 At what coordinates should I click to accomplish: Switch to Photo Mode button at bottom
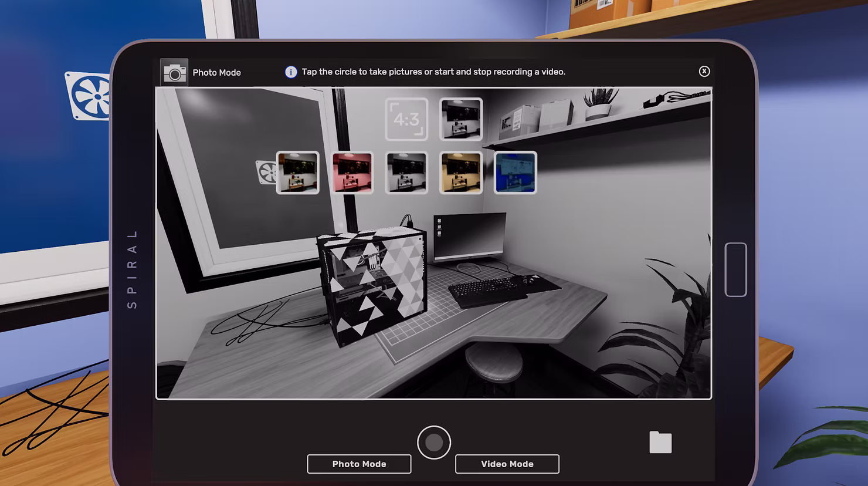pos(359,464)
